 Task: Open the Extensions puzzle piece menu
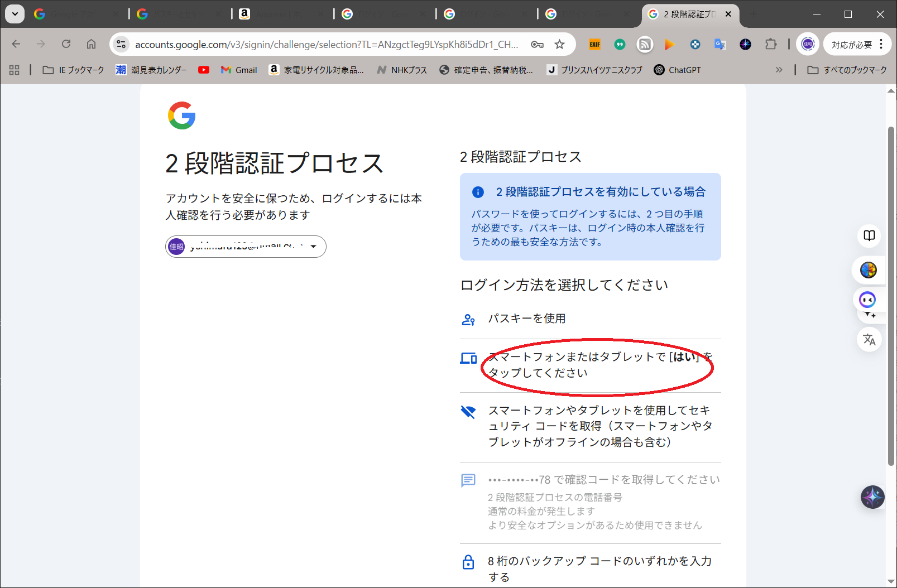pyautogui.click(x=770, y=44)
